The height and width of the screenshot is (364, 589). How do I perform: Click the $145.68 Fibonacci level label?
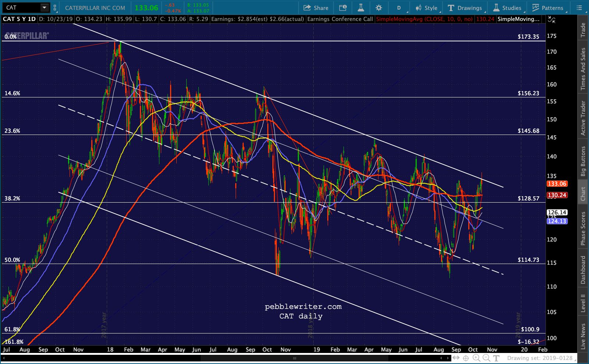coord(528,131)
